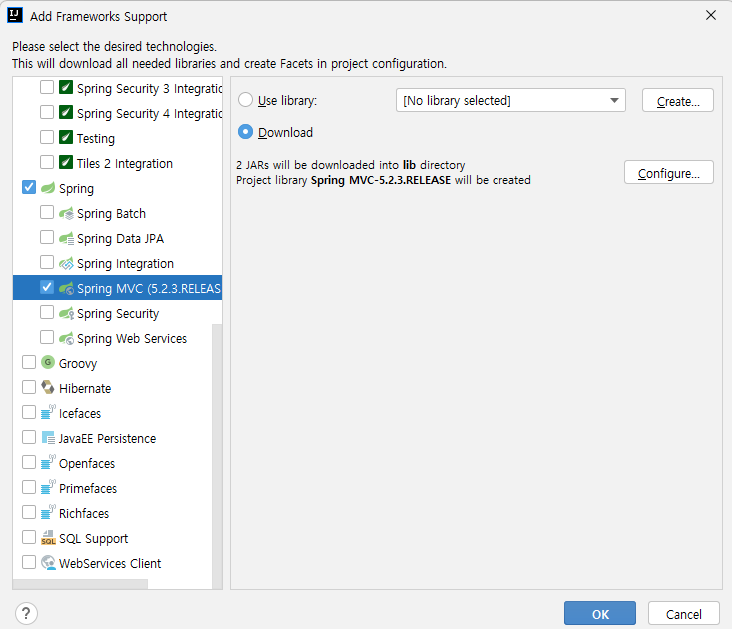
Task: Tick the Primefaces checkbox
Action: pyautogui.click(x=29, y=487)
